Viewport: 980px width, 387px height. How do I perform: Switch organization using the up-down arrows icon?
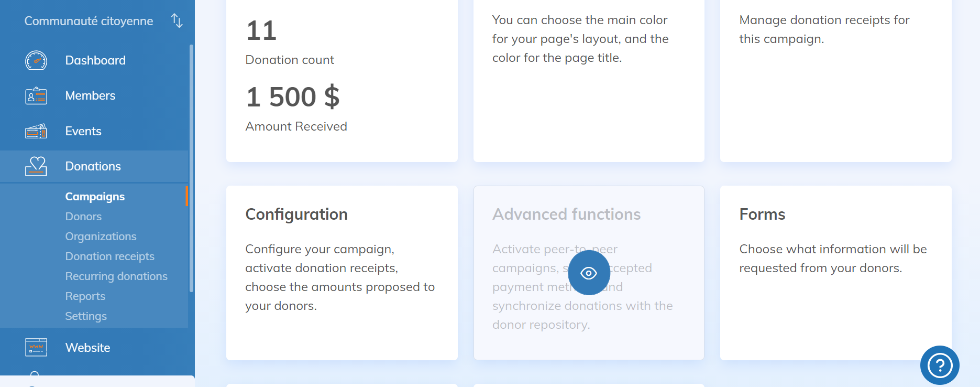[x=177, y=21]
